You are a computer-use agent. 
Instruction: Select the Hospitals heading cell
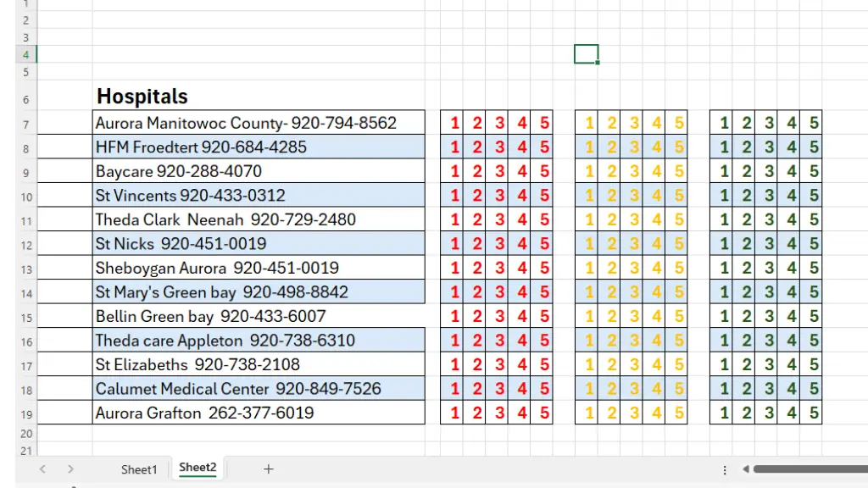click(x=259, y=97)
